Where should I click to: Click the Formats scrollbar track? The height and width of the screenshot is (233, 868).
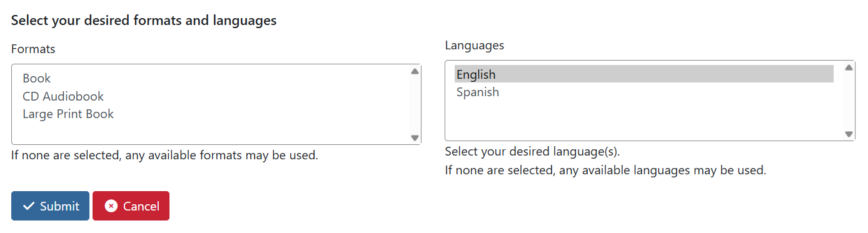point(415,104)
